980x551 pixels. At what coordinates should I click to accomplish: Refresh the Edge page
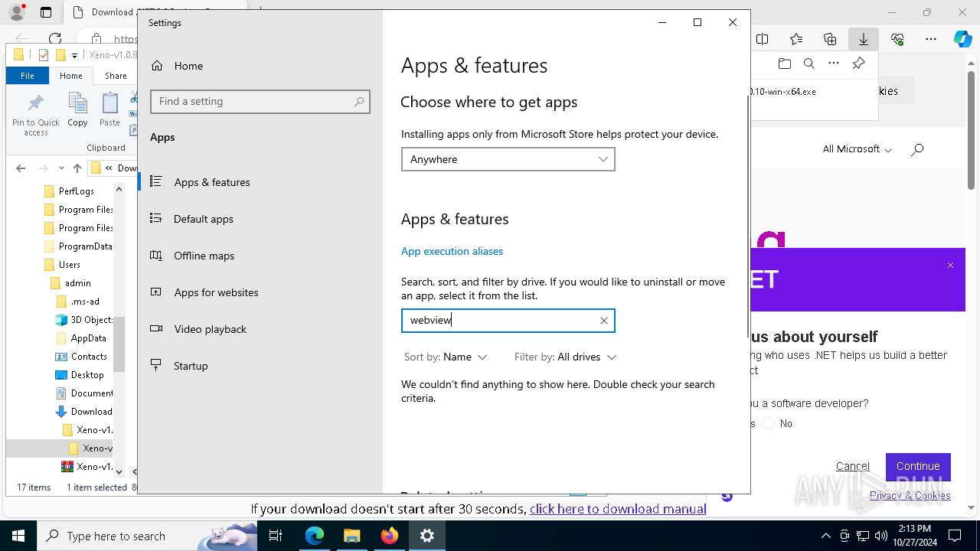(54, 38)
